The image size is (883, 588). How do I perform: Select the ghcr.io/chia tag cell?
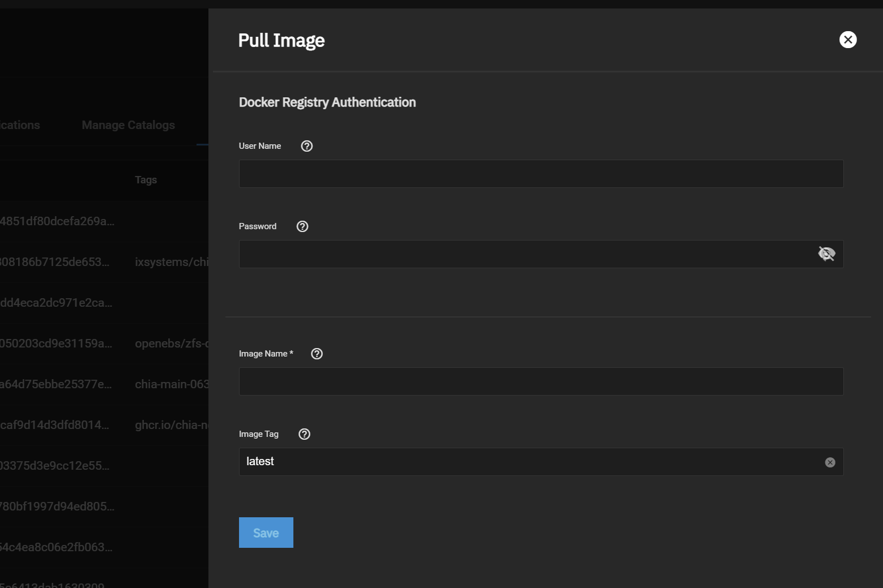click(172, 425)
